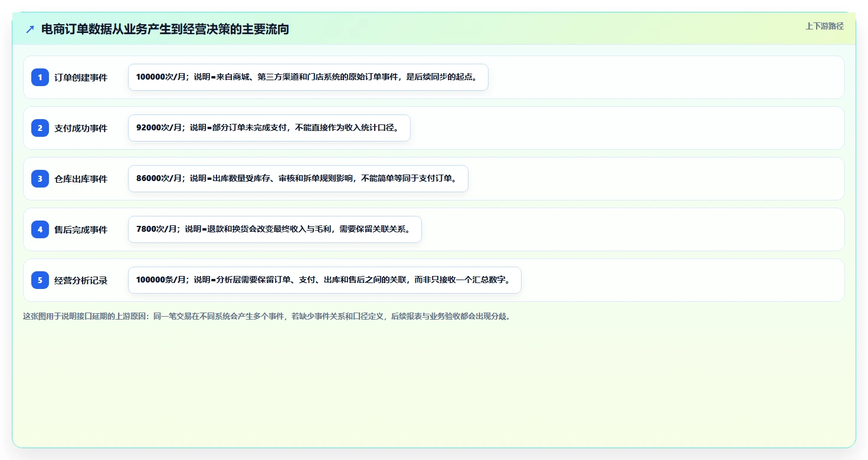868x460 pixels.
Task: Select the 仓库出库事件 label
Action: pyautogui.click(x=81, y=179)
